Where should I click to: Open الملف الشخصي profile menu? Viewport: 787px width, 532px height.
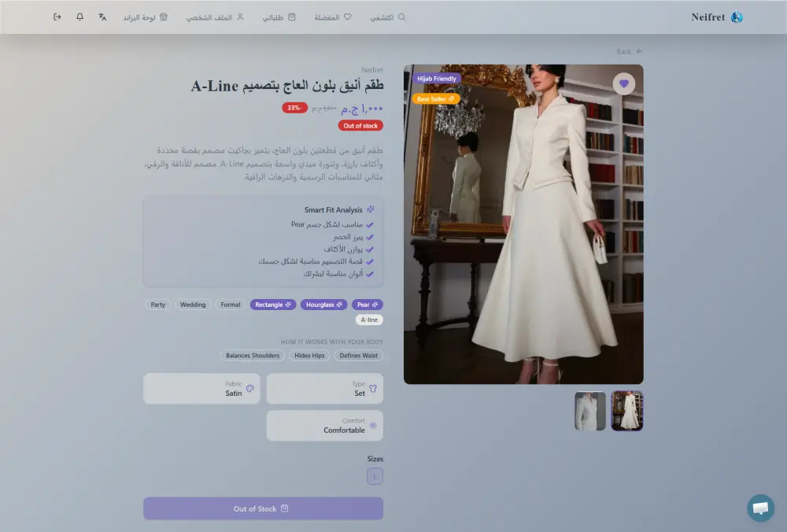coord(215,17)
